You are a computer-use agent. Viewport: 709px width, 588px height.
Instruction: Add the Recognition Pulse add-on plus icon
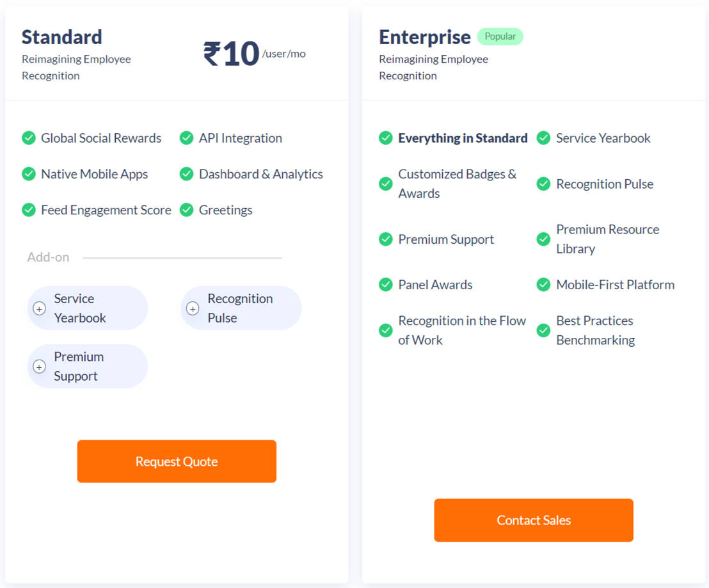point(193,309)
